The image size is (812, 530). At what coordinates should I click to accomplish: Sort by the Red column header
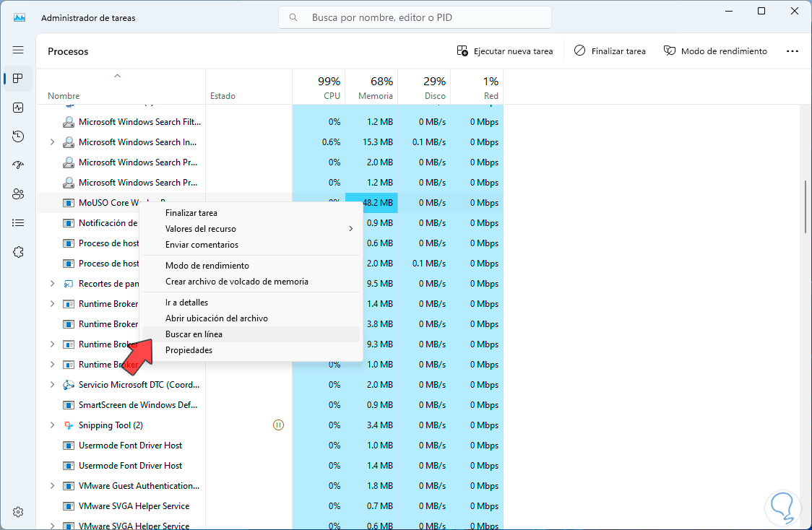click(477, 87)
